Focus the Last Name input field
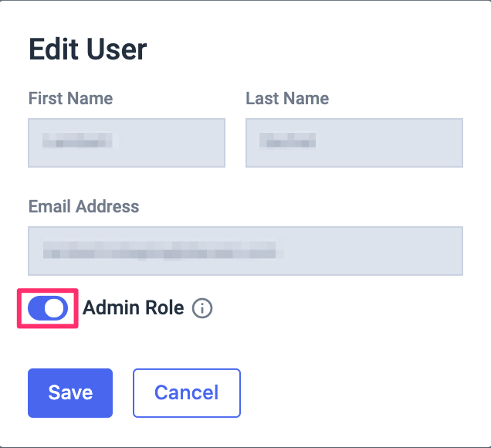 click(354, 143)
